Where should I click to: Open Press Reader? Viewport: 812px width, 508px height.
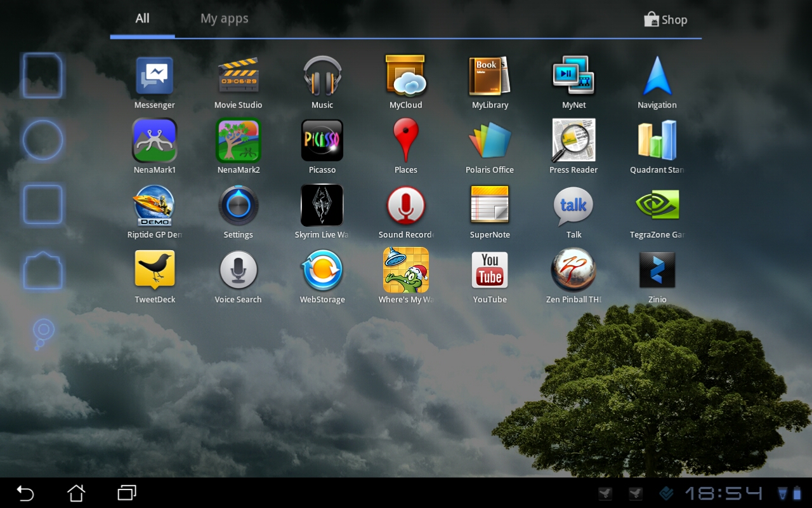coord(573,147)
